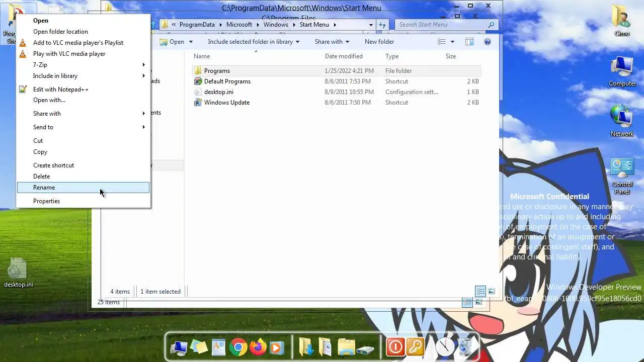Viewport: 644px width, 362px height.
Task: Expand the arrow after Microsoft breadcrumb
Action: [258, 25]
